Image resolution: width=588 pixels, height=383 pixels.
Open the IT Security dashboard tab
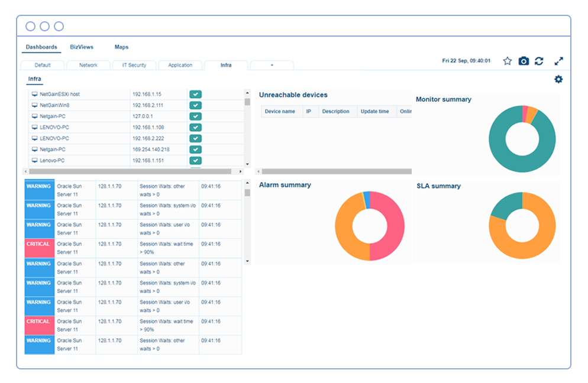[x=134, y=65]
